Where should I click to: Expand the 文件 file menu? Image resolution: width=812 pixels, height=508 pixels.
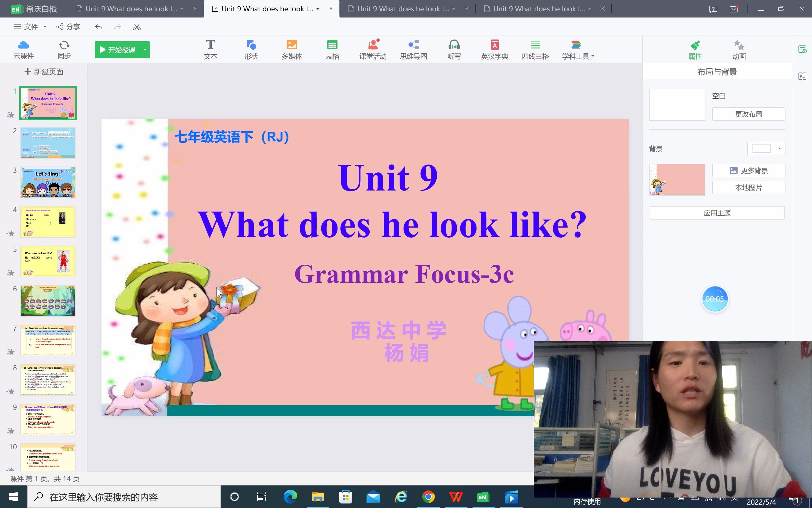click(30, 27)
